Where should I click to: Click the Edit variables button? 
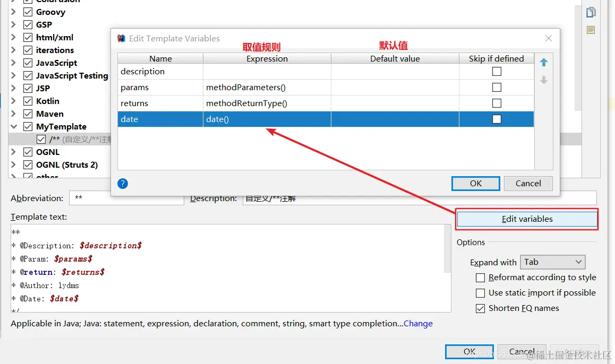click(527, 219)
